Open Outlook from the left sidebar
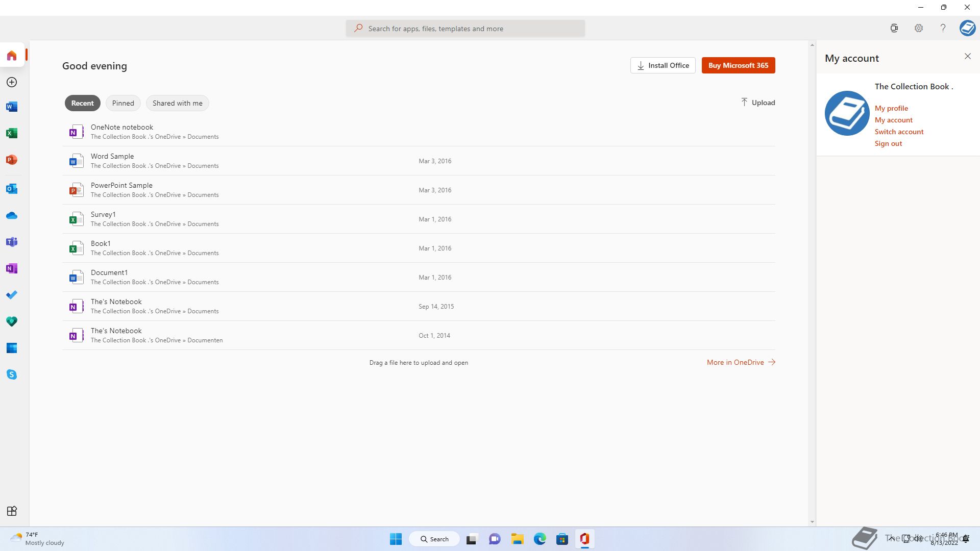 coord(12,189)
